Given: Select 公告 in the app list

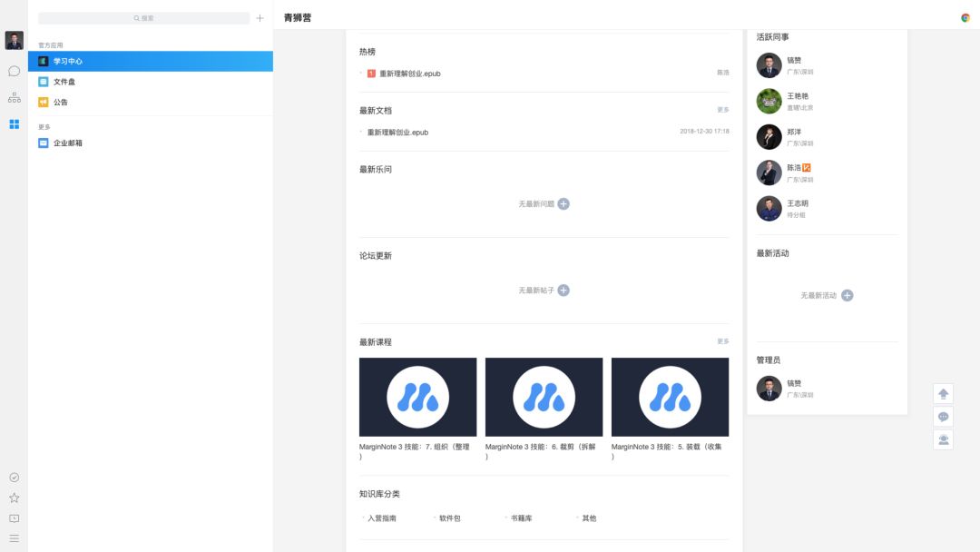Looking at the screenshot, I should pyautogui.click(x=151, y=102).
